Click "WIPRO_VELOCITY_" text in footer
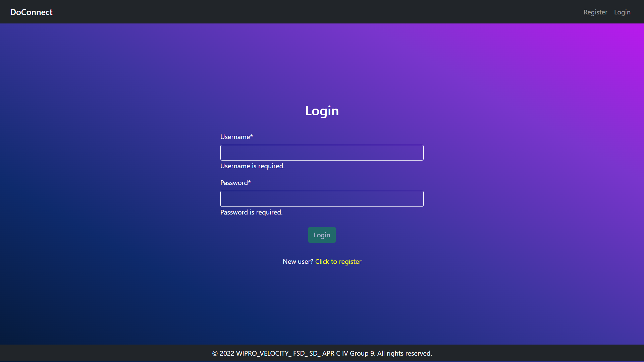Image resolution: width=644 pixels, height=362 pixels. tap(264, 353)
